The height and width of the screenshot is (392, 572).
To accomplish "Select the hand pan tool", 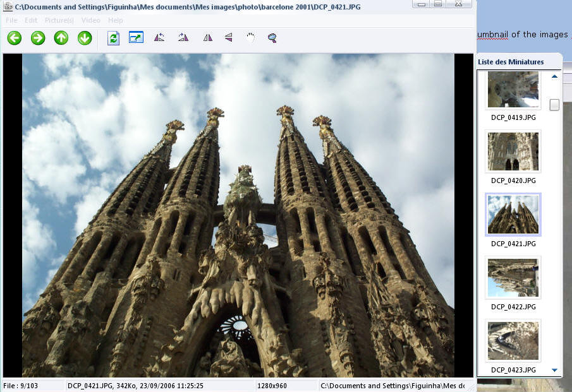I will tap(250, 37).
